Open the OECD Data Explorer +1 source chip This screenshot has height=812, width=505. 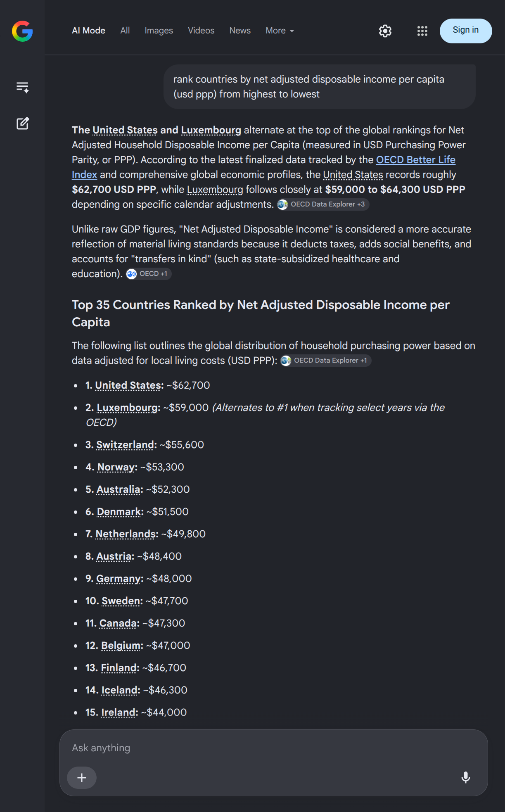pyautogui.click(x=325, y=361)
